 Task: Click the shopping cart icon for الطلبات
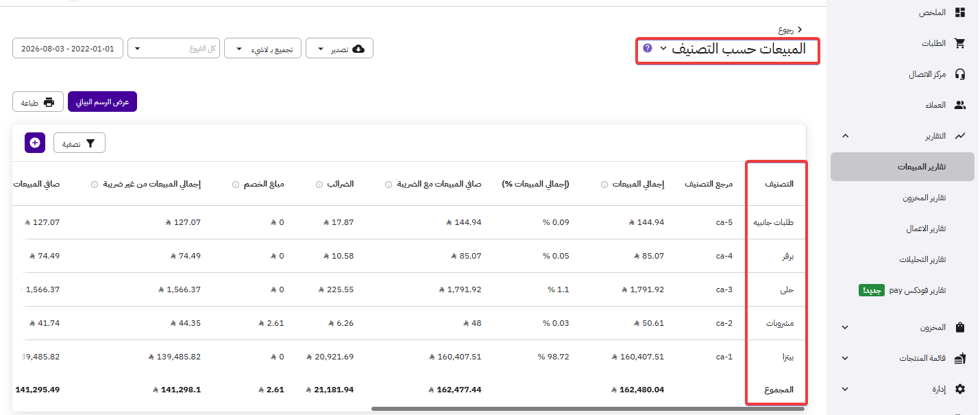point(960,43)
